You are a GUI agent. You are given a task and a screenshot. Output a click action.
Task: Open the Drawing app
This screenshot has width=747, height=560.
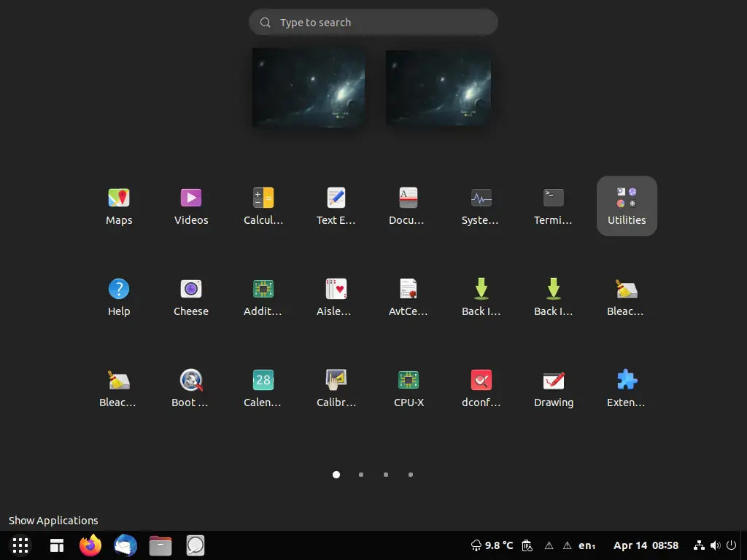click(553, 389)
